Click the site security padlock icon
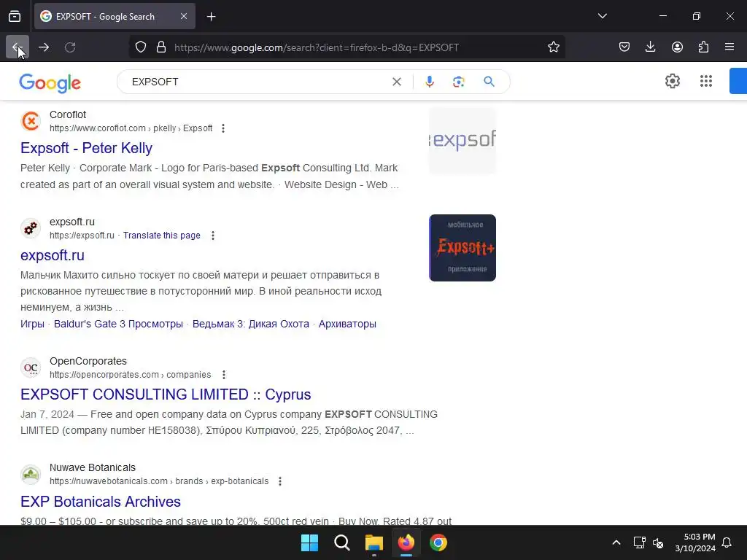Viewport: 747px width, 560px height. [x=161, y=47]
